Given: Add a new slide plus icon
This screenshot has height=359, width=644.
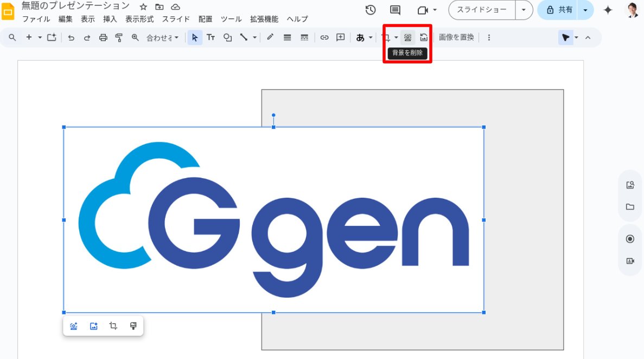Looking at the screenshot, I should tap(29, 37).
